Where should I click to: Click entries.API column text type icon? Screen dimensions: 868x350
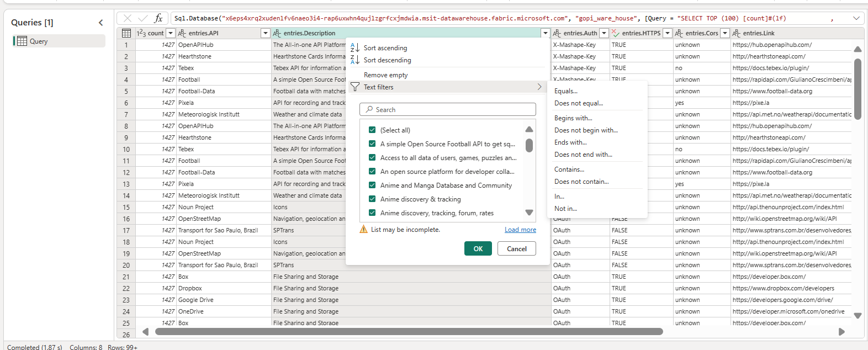[182, 33]
